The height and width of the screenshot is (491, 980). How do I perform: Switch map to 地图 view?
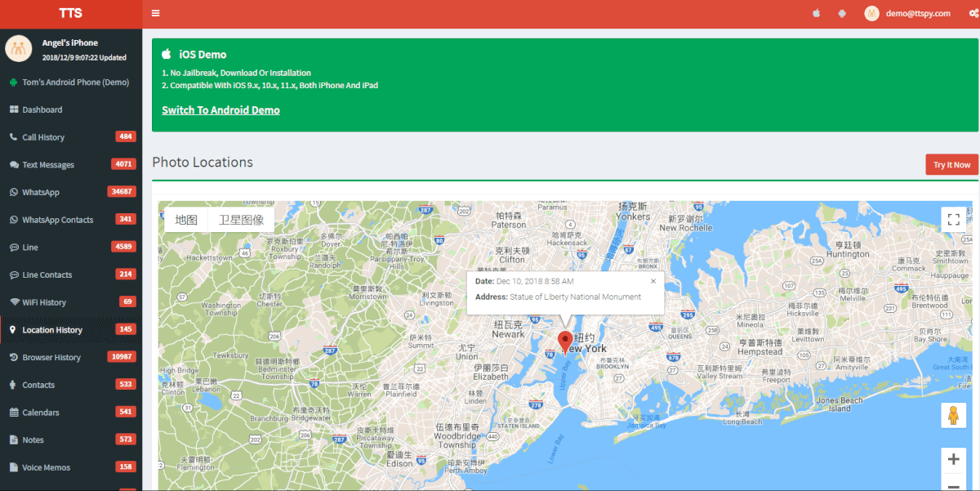pos(186,220)
